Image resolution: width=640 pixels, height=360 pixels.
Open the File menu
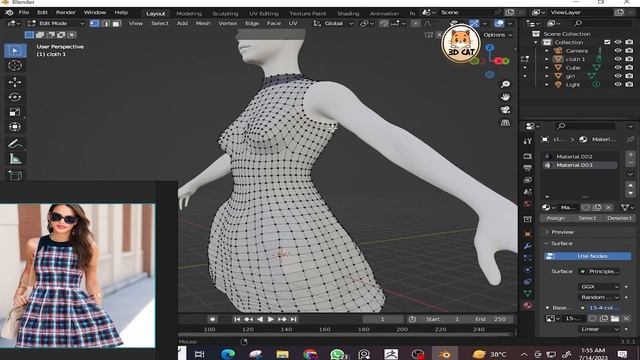(24, 13)
